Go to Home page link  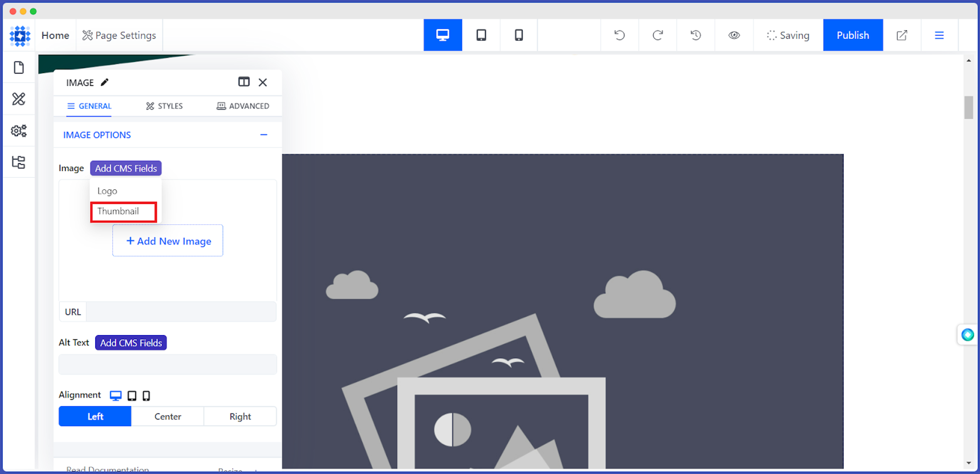[55, 35]
